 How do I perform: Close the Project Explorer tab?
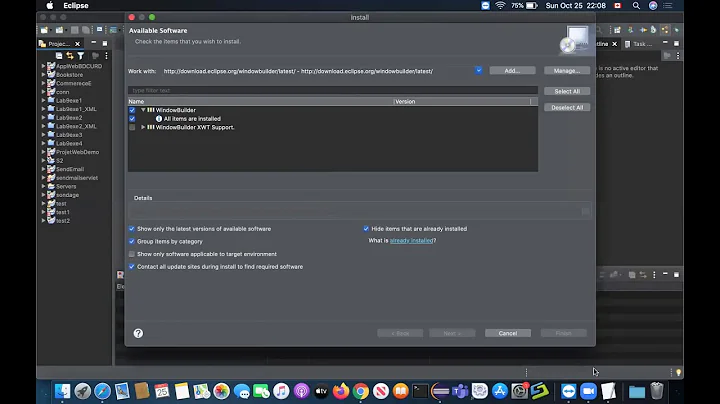coord(78,44)
